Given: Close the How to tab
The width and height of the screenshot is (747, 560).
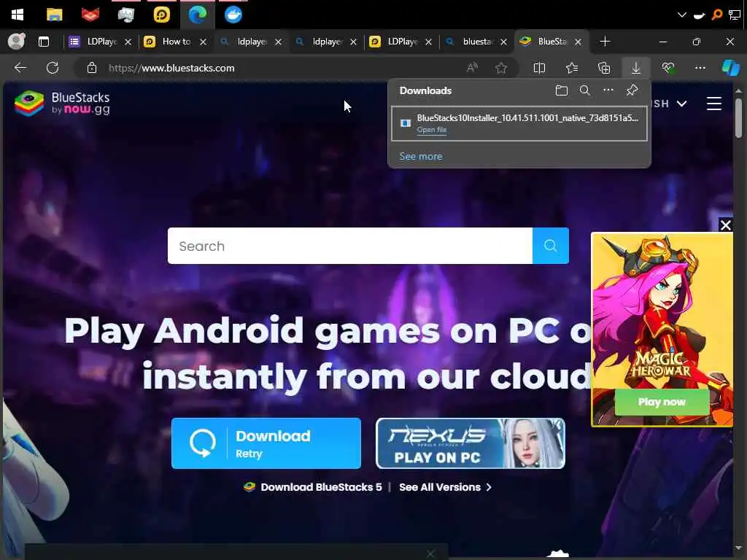Looking at the screenshot, I should 203,42.
